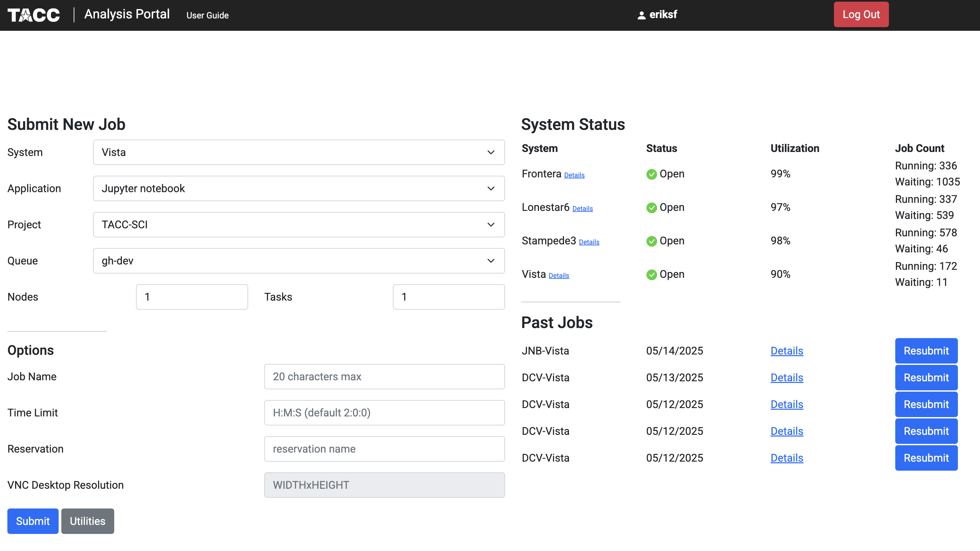View Details of JNB-Vista job from 05/14/2025

tap(787, 351)
